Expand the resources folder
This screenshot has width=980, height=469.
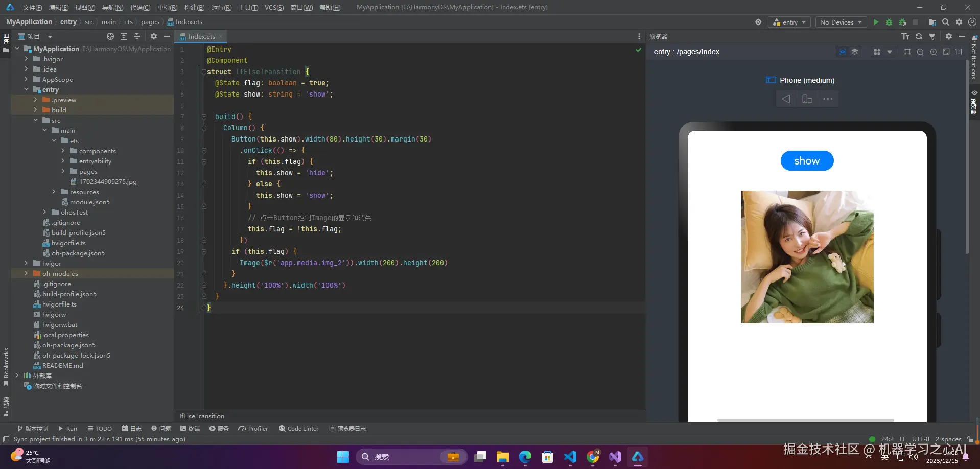[x=54, y=192]
